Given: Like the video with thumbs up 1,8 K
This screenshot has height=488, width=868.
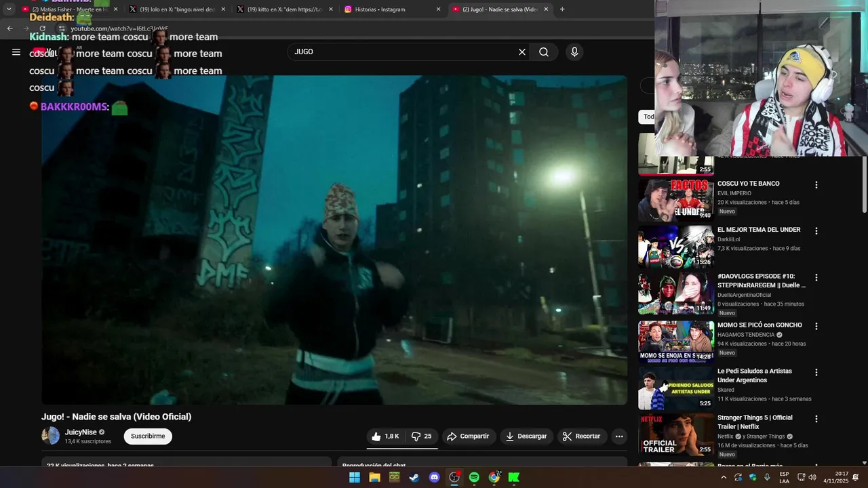Looking at the screenshot, I should [x=385, y=436].
